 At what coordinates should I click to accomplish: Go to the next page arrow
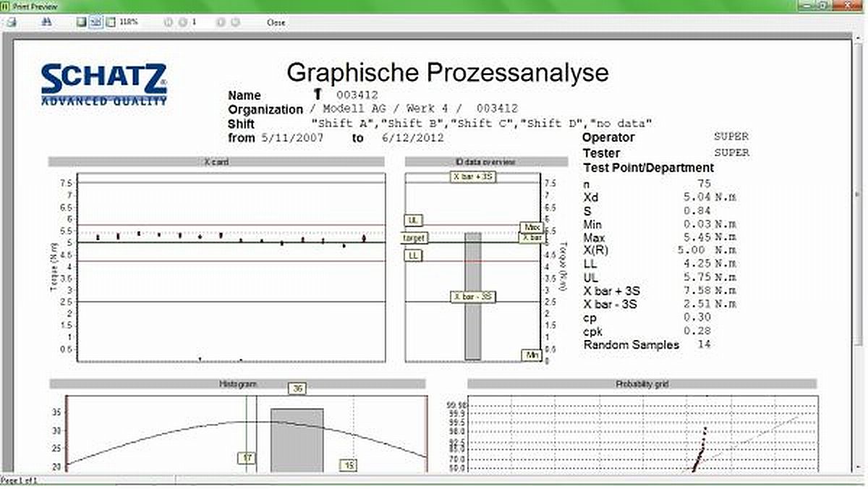221,22
